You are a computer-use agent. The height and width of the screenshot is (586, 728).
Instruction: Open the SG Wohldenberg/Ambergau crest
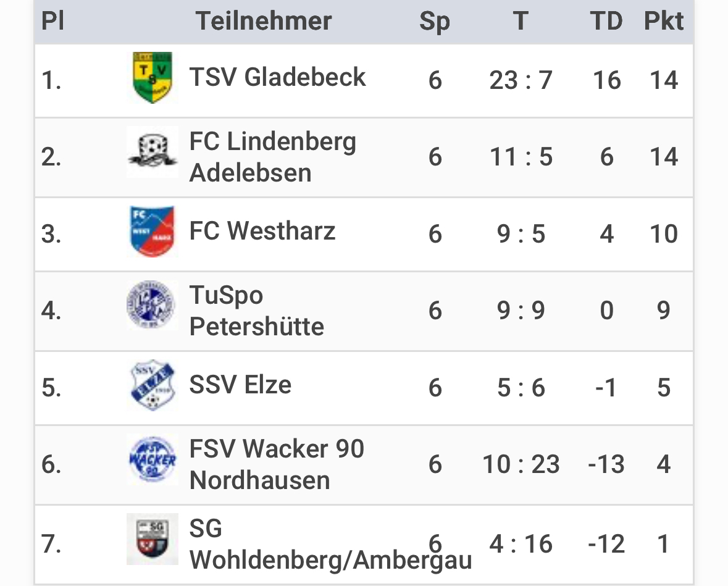point(153,539)
